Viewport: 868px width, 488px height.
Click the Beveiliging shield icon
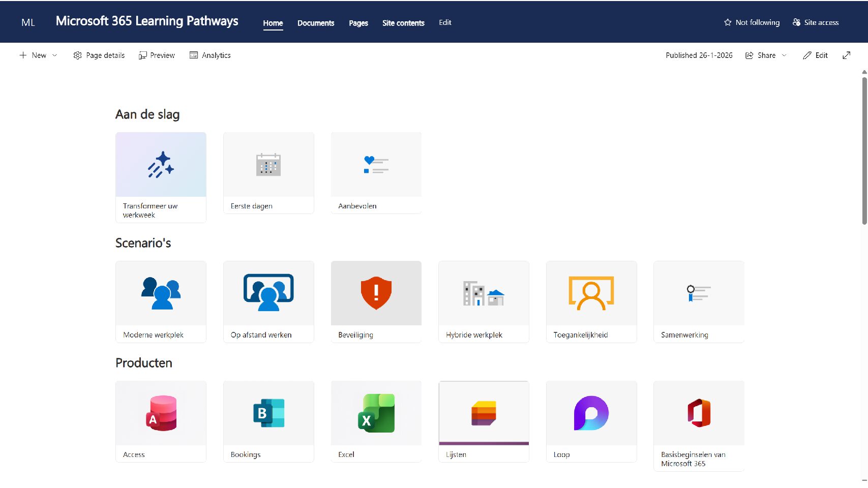point(376,293)
